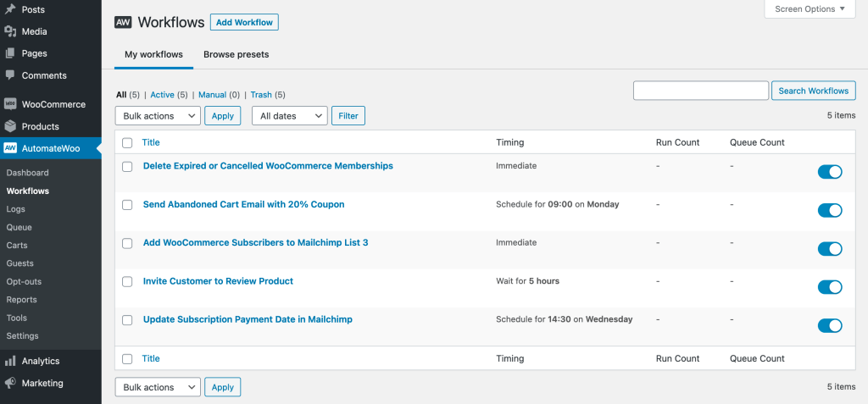Select the Update Subscription Payment Date checkbox

(x=127, y=320)
